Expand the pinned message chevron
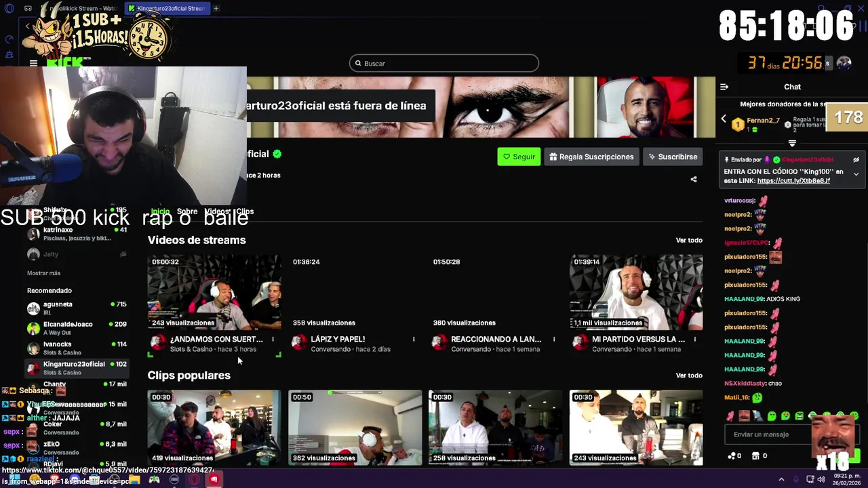Image resolution: width=868 pixels, height=488 pixels. pos(856,174)
